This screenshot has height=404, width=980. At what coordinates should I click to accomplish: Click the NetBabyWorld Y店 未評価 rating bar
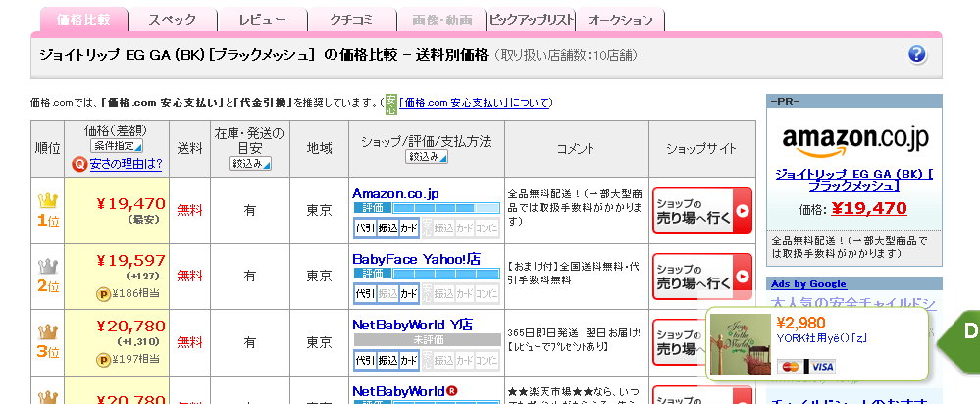[427, 339]
